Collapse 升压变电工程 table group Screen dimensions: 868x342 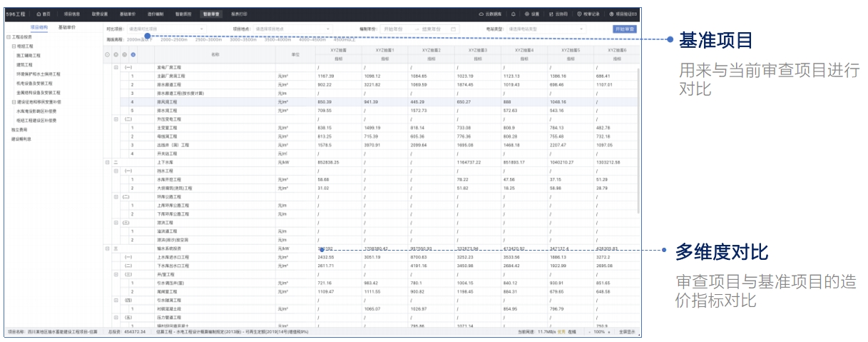[x=116, y=119]
